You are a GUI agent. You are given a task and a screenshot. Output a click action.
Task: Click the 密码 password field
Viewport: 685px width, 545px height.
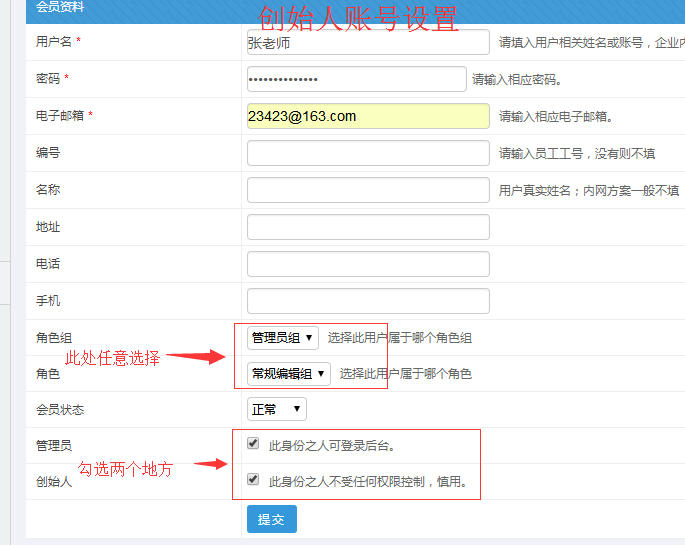pyautogui.click(x=356, y=79)
